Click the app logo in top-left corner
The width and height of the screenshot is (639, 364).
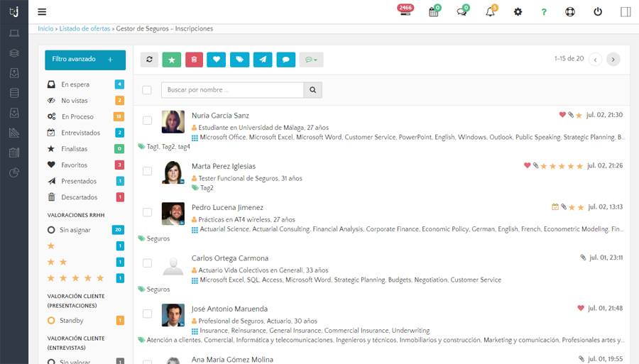(x=14, y=11)
